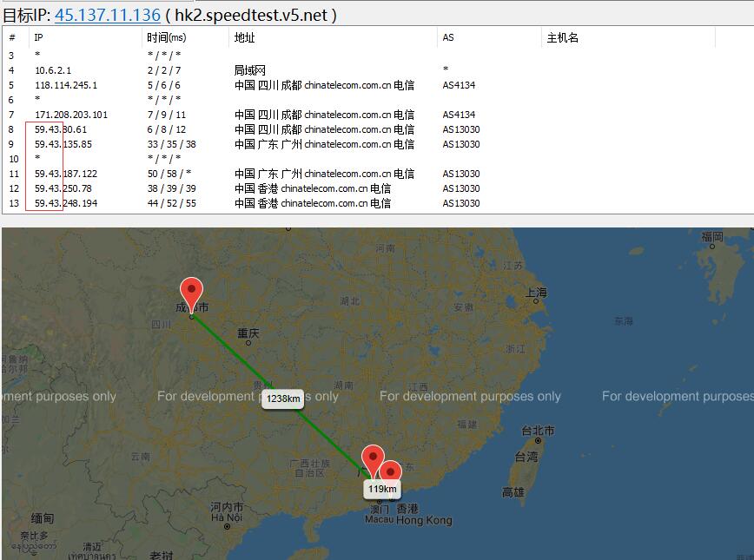
Task: Click the time cell 44 / 52 / 55
Action: [172, 203]
